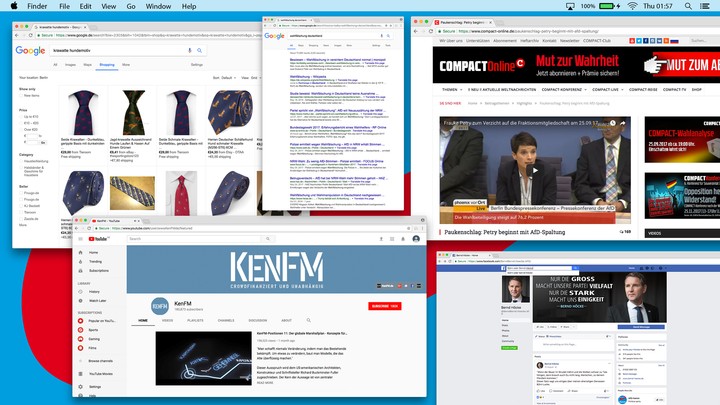Select the Shopping tab in Google results

point(107,65)
